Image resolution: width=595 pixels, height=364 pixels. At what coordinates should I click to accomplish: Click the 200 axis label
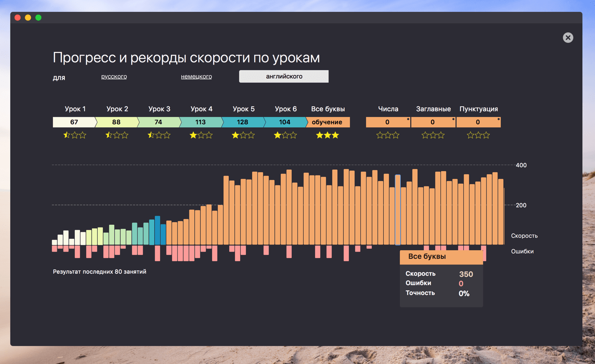pos(521,205)
